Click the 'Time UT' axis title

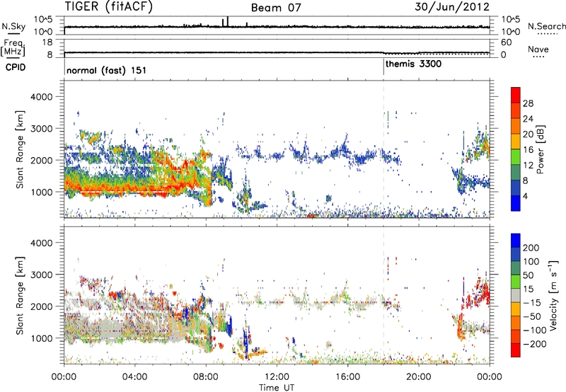(x=277, y=388)
